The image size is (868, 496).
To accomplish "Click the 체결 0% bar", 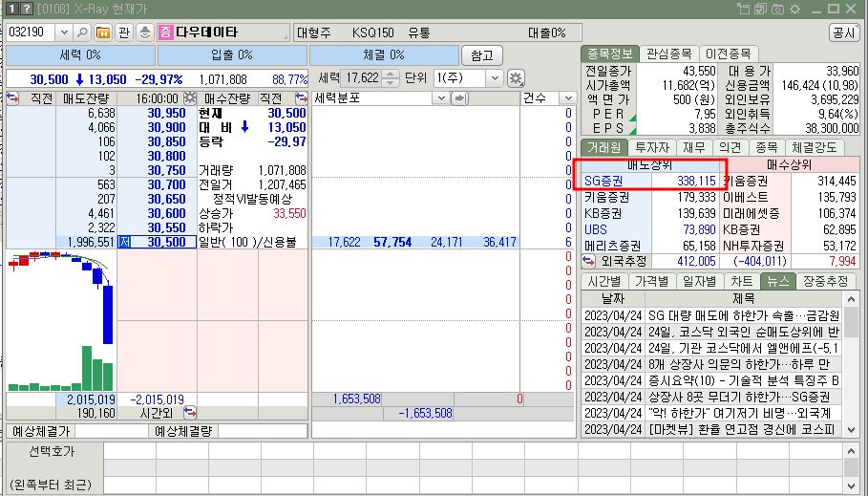I will 384,55.
